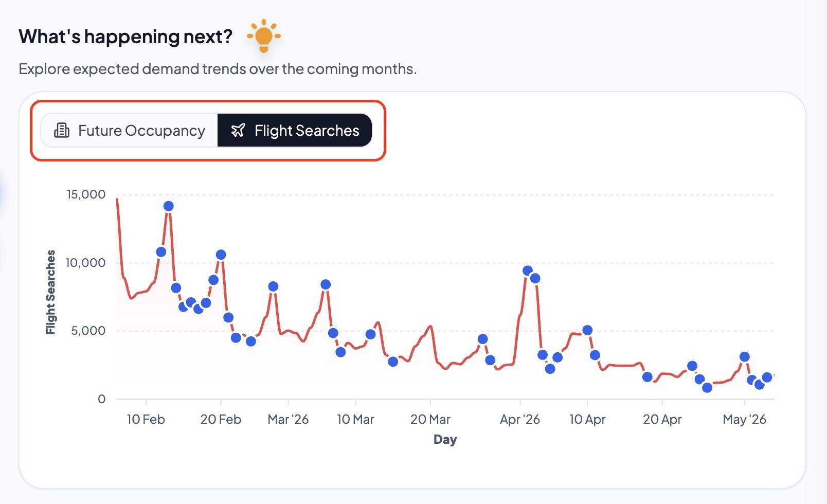Click the "What's happening next?" heading
Image resolution: width=827 pixels, height=504 pixels.
click(x=125, y=37)
